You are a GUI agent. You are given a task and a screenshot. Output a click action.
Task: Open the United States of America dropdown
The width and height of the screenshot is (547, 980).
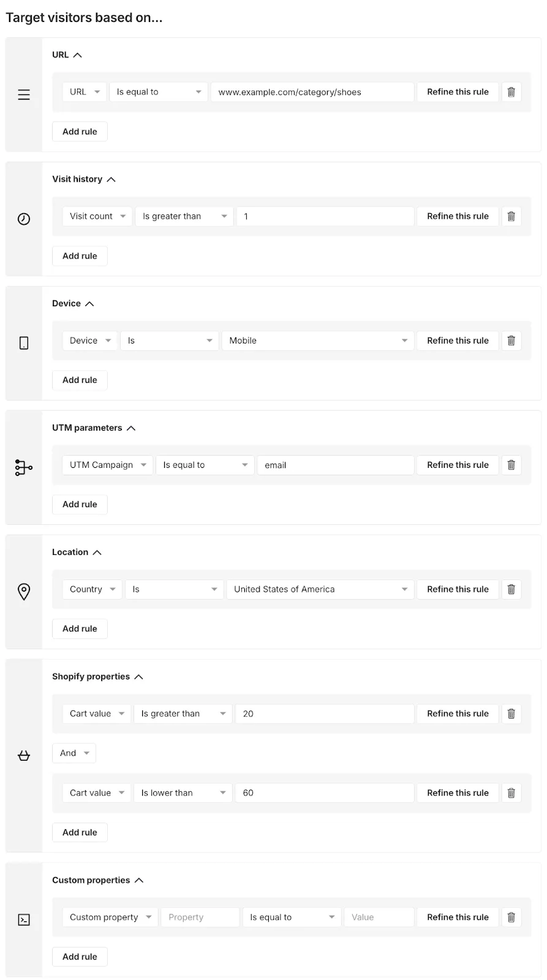320,589
